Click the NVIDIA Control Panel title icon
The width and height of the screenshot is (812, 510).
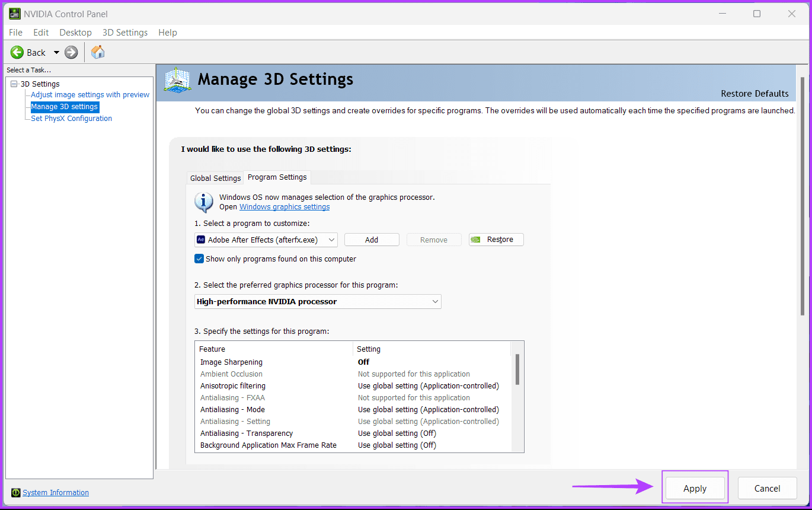click(15, 14)
